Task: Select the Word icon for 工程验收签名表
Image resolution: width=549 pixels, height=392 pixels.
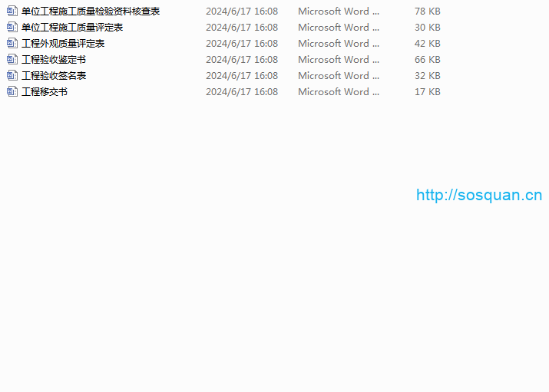Action: tap(12, 76)
